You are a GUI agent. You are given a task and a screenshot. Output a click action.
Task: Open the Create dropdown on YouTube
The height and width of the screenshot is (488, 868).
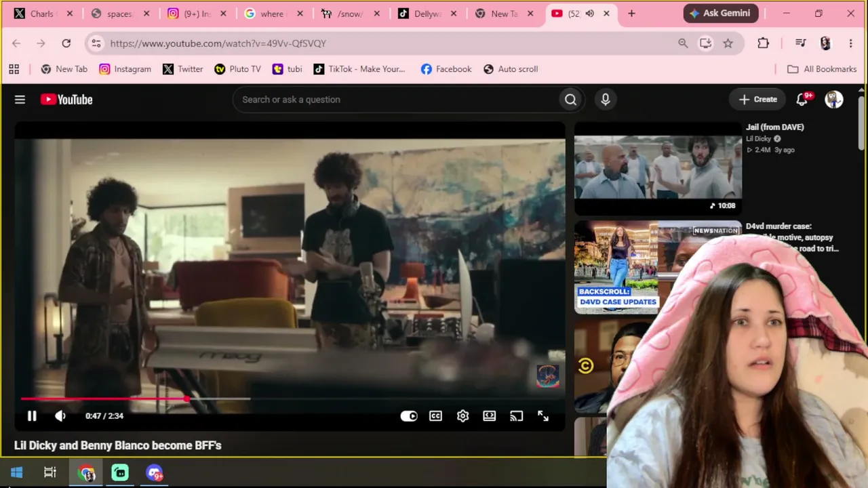tap(757, 100)
